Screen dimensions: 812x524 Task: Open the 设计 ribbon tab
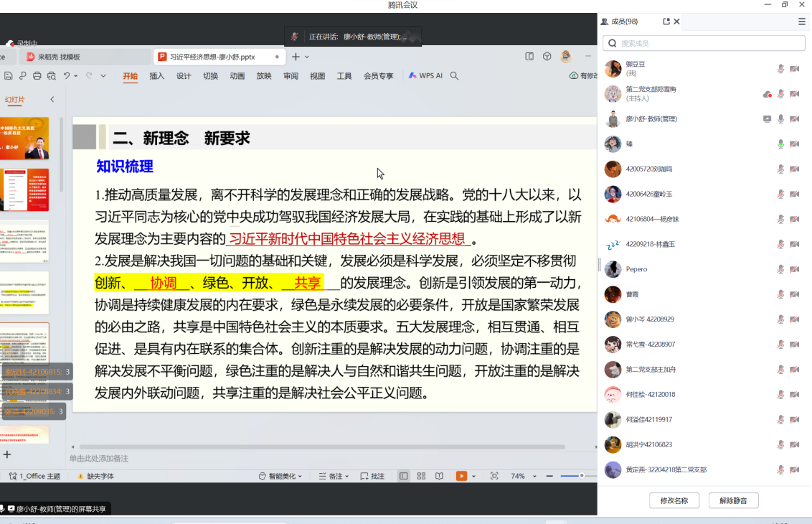click(184, 75)
